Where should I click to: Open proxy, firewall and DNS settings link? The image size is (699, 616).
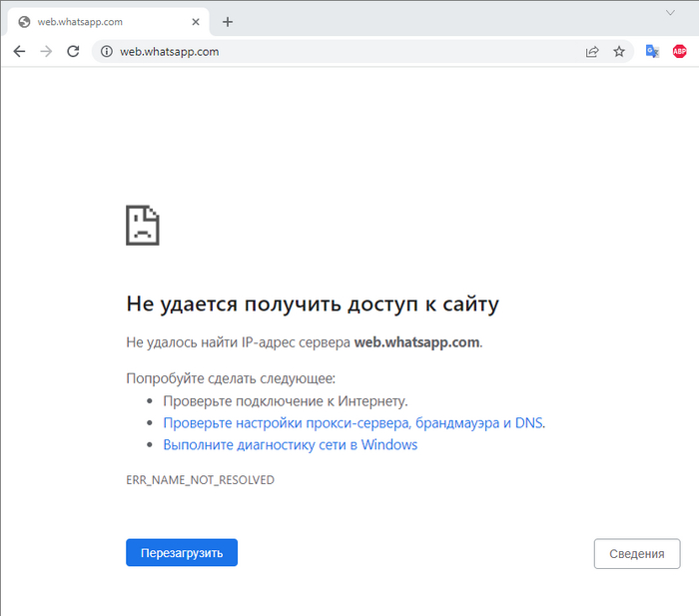coord(353,422)
